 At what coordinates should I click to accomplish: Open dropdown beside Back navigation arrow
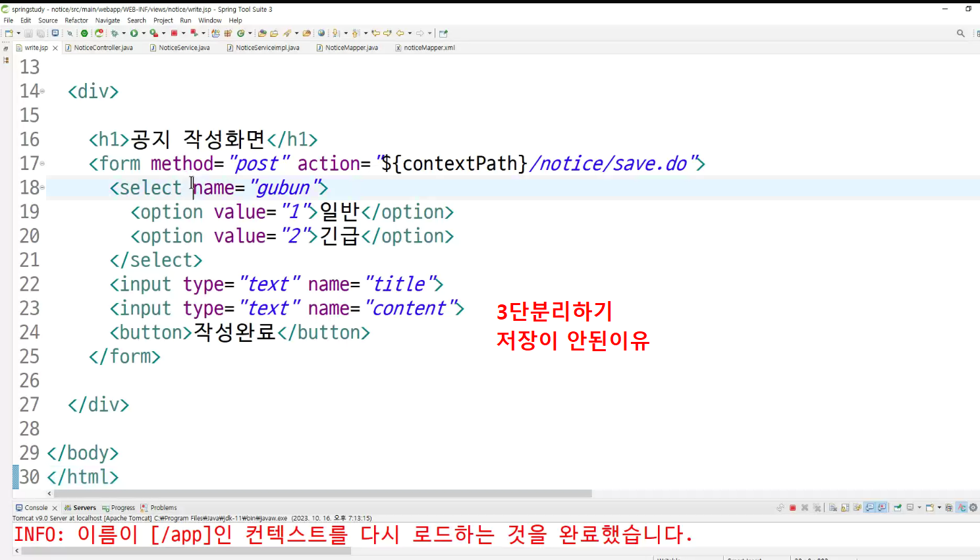pos(410,33)
